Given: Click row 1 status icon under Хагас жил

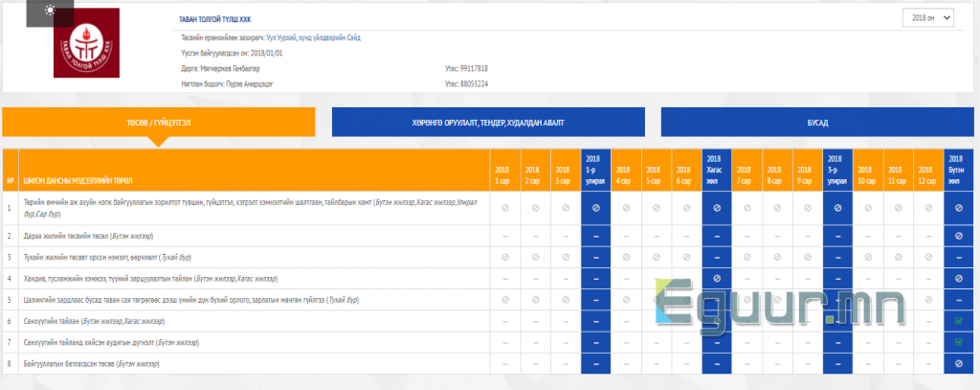Looking at the screenshot, I should 715,207.
